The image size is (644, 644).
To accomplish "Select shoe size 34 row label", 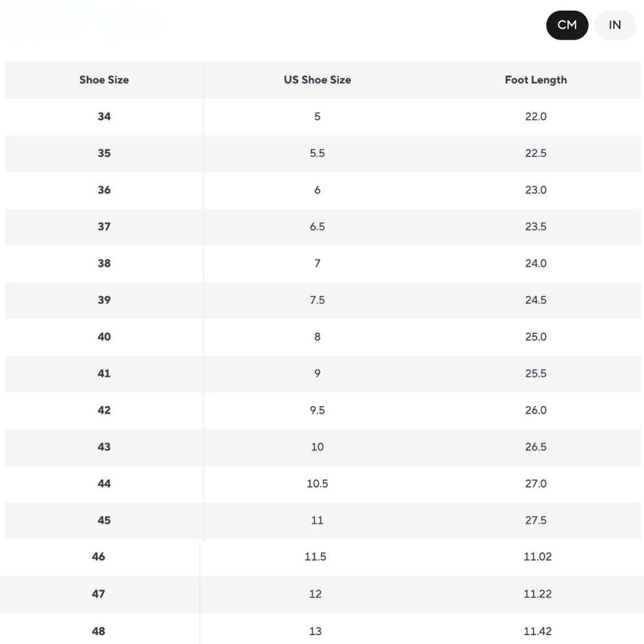I will tap(104, 117).
